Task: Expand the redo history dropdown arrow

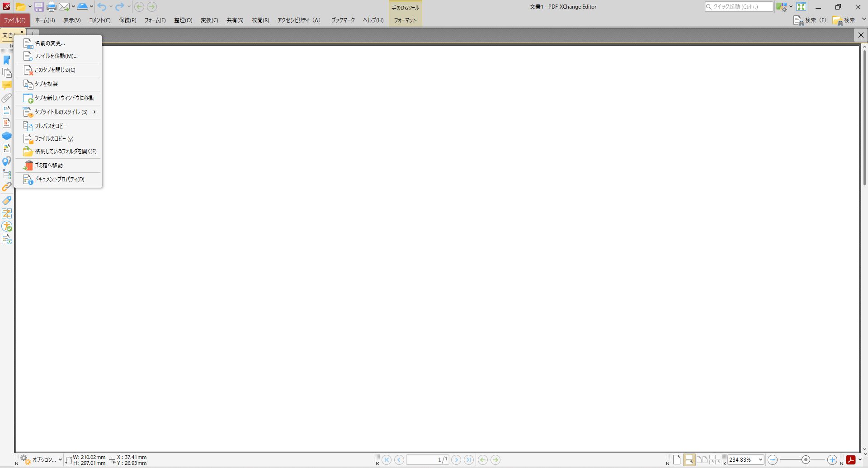Action: 129,7
